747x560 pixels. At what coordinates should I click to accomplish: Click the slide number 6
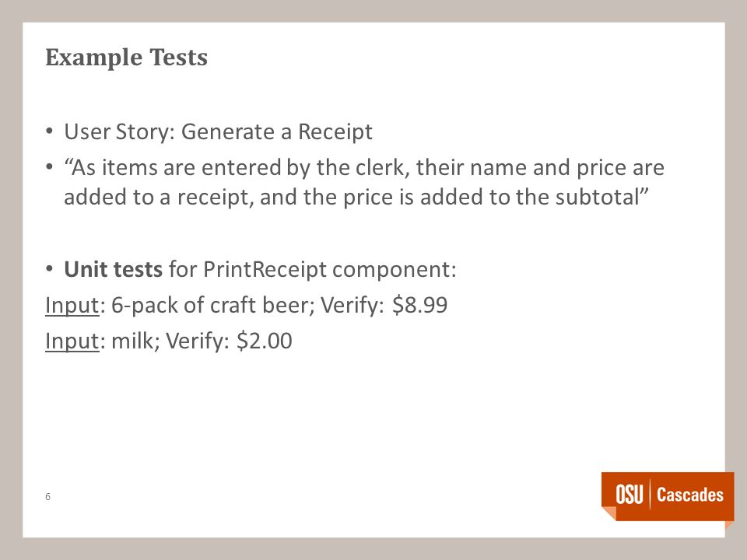(47, 497)
